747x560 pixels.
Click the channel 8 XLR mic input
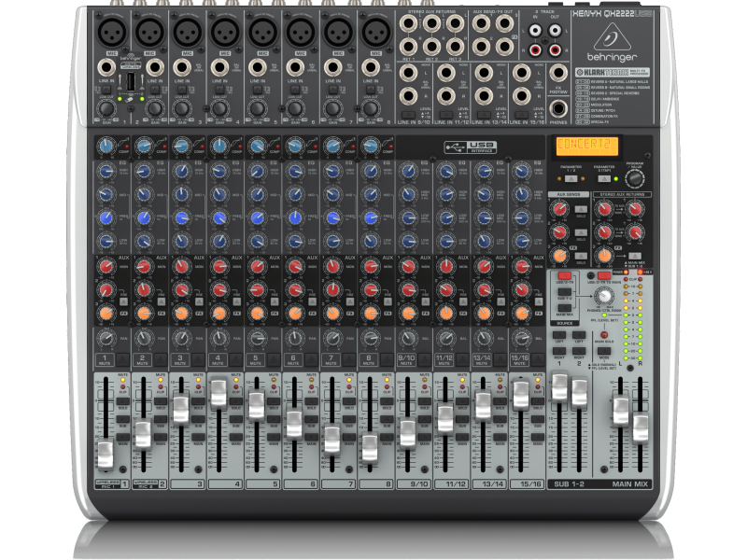[376, 33]
